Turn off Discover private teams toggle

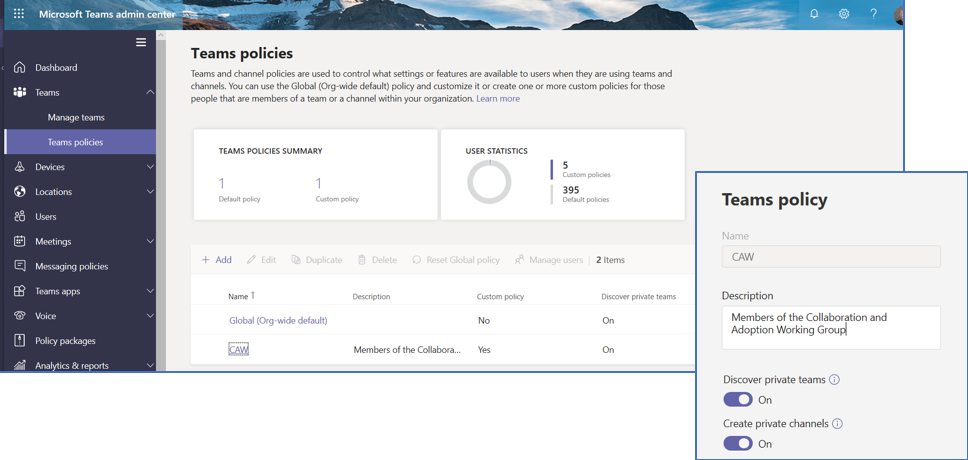(x=738, y=400)
